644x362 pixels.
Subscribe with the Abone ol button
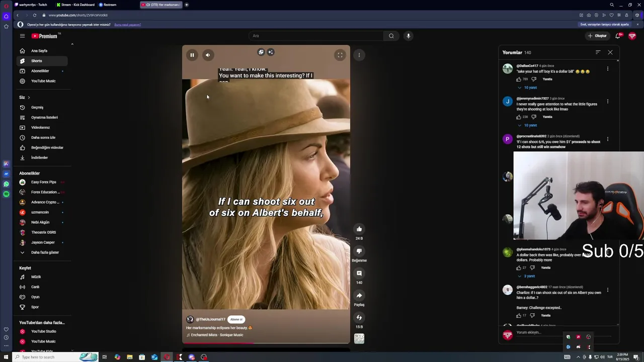point(236,319)
